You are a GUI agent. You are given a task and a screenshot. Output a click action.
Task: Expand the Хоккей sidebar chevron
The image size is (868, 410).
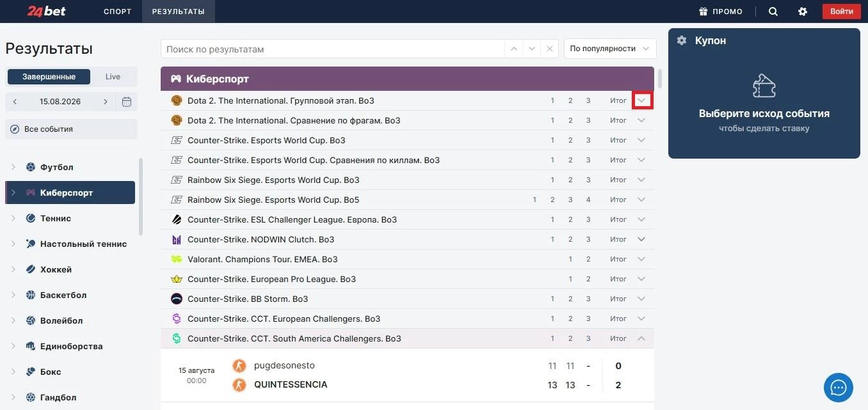click(x=13, y=269)
